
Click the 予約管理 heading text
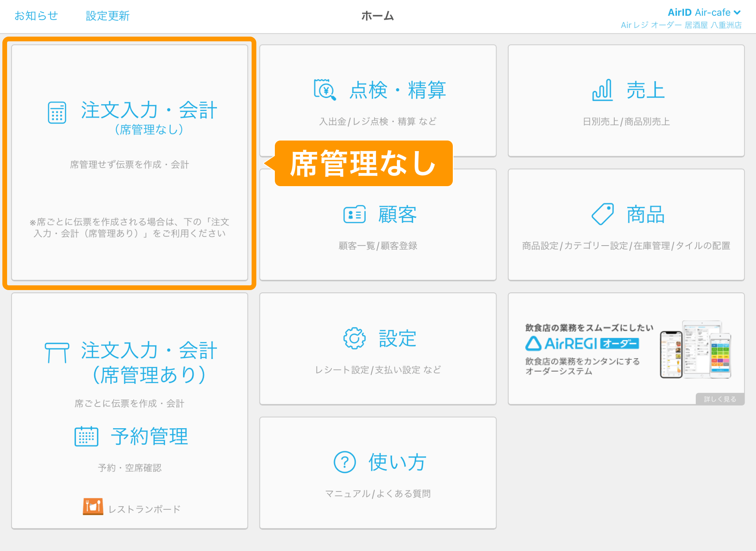coord(149,436)
